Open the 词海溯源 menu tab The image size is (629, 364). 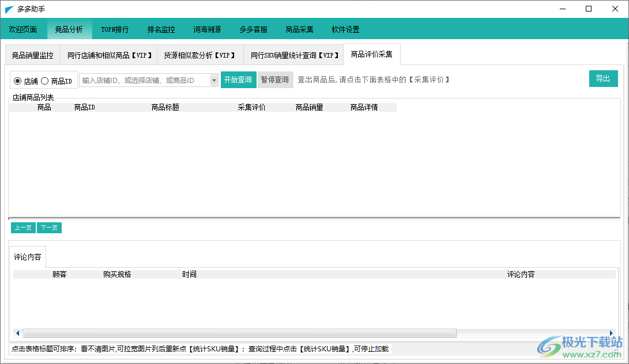(207, 29)
